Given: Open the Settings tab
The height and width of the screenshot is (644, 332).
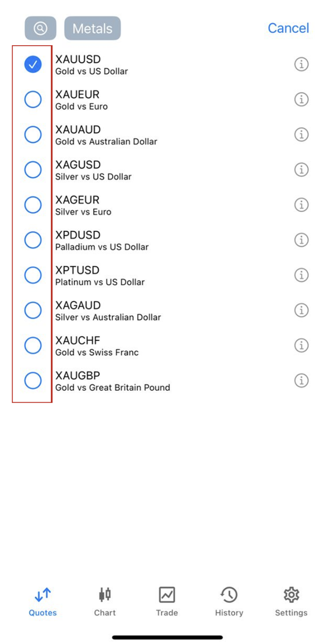Looking at the screenshot, I should 291,602.
